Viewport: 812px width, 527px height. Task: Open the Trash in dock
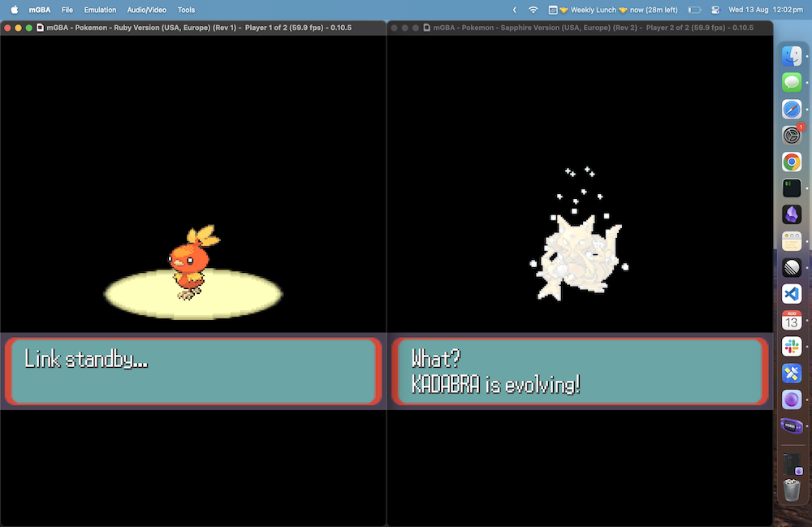tap(792, 491)
